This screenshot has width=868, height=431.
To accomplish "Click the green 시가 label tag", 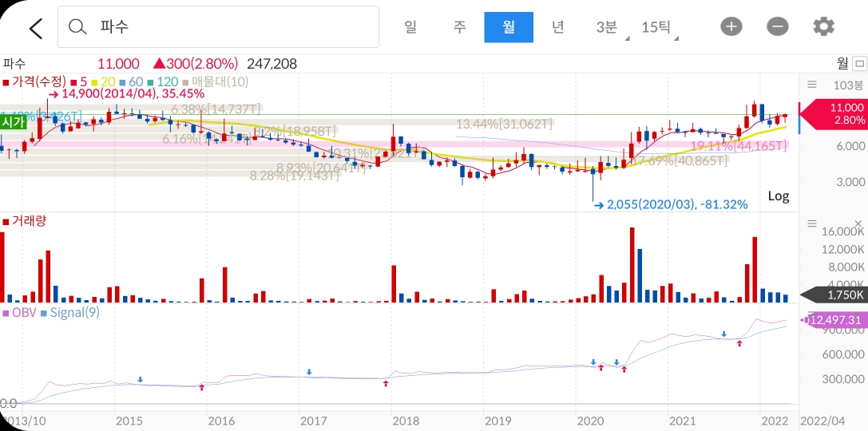I will pos(14,122).
